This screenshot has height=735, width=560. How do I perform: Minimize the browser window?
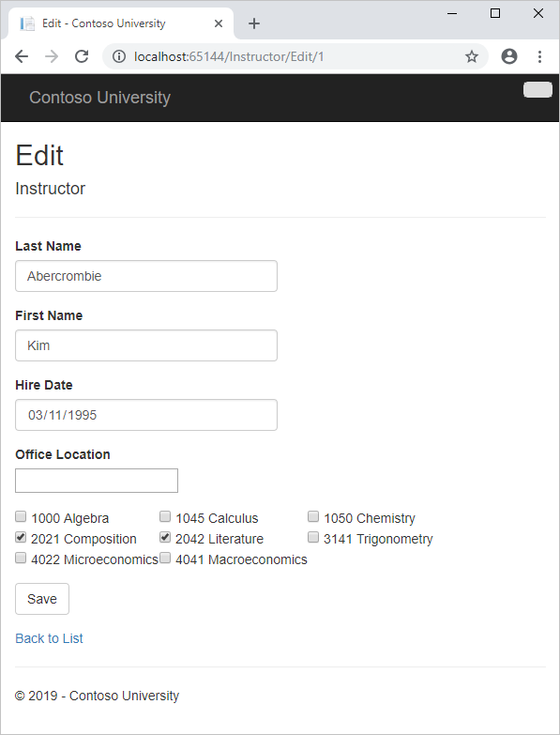point(452,13)
